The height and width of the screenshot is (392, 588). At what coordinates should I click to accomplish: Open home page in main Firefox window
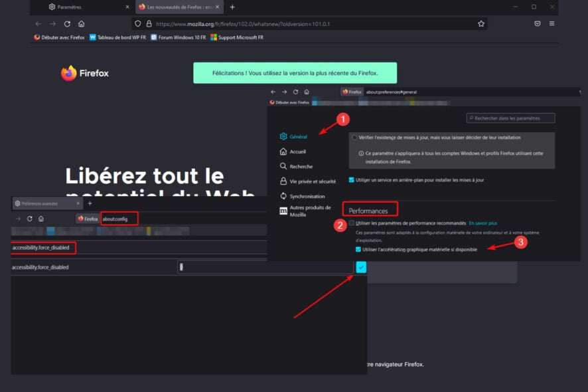point(82,24)
